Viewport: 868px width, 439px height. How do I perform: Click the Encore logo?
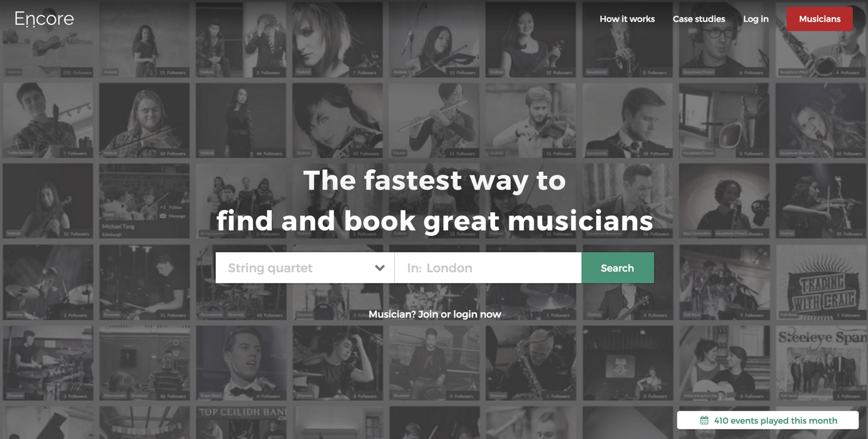pyautogui.click(x=44, y=19)
